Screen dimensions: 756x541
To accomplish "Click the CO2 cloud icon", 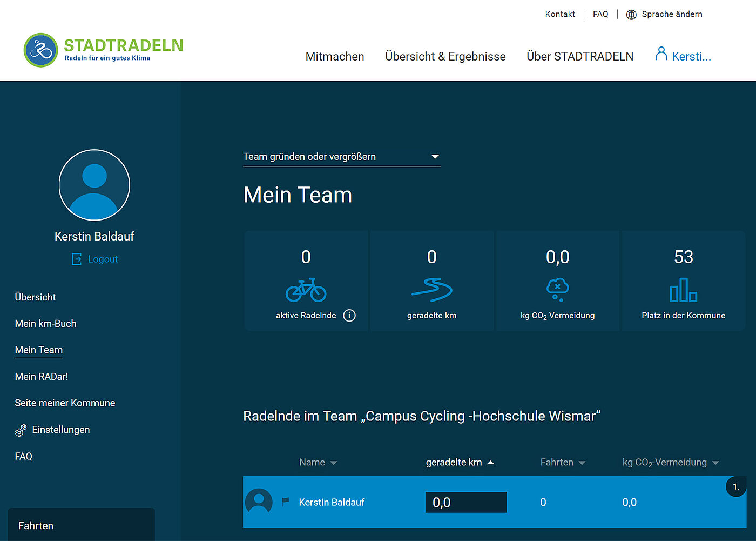I will tap(558, 290).
